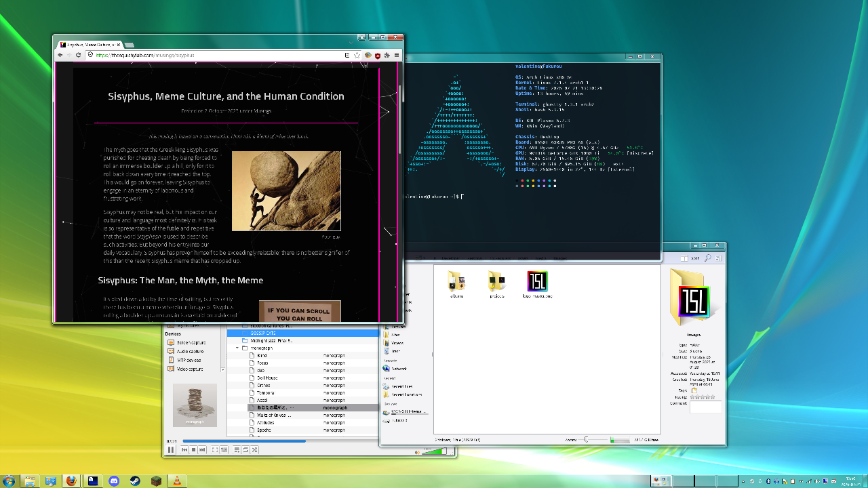Collapse the monograph folder in playlist

pyautogui.click(x=237, y=348)
